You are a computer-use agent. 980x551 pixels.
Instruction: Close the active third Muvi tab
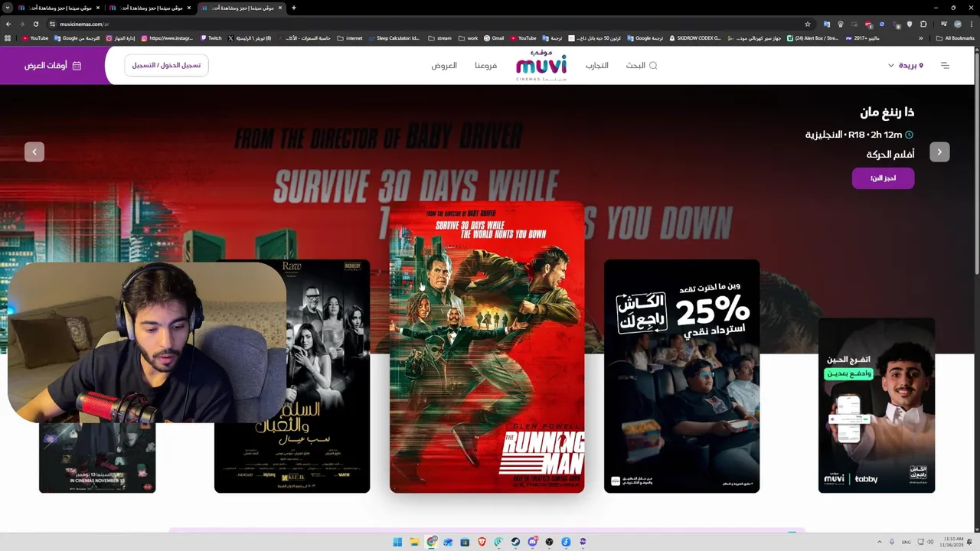click(280, 8)
